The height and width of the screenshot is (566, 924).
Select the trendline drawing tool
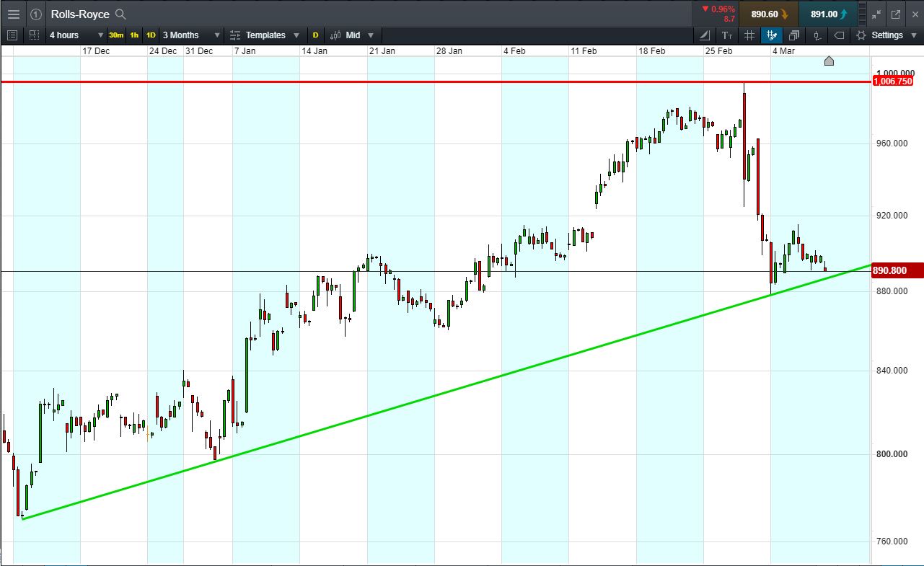pyautogui.click(x=704, y=35)
